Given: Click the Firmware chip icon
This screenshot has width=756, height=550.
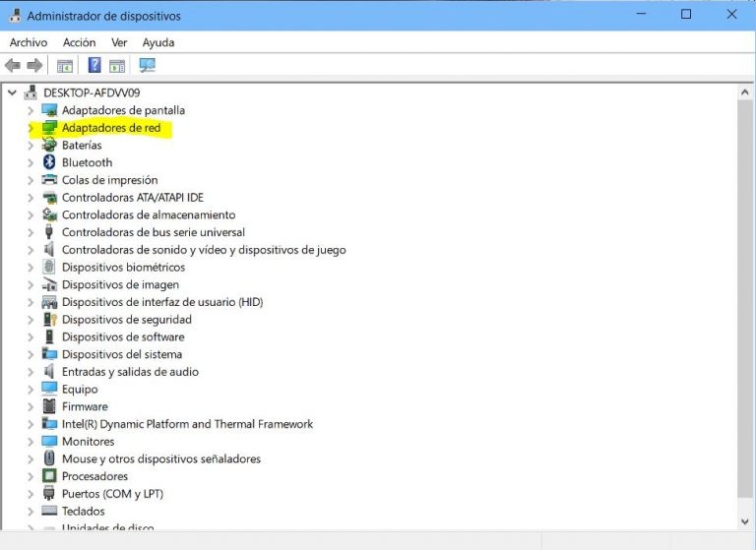Looking at the screenshot, I should point(48,406).
